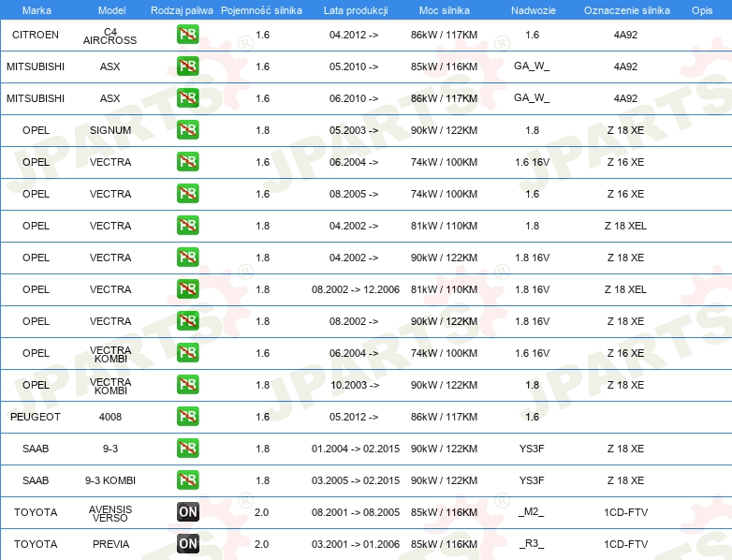Click the petrol fuel icon for Citroen C4 Aircross
Screen dimensions: 732x560
point(187,35)
